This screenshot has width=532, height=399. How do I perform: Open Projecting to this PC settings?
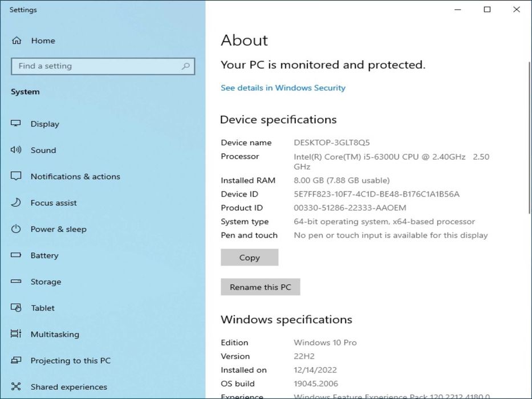coord(70,360)
